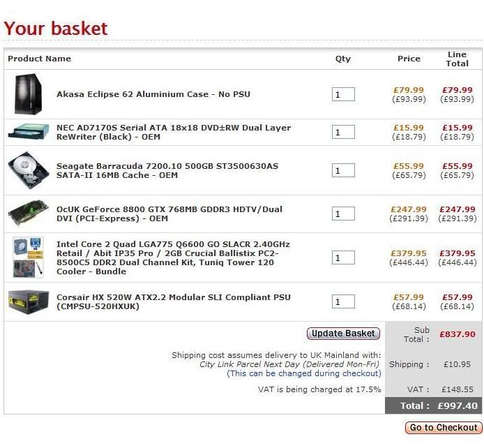Click quantity field for Seagate Barracuda drive
Viewport: 484px width, 448px height.
pyautogui.click(x=343, y=171)
